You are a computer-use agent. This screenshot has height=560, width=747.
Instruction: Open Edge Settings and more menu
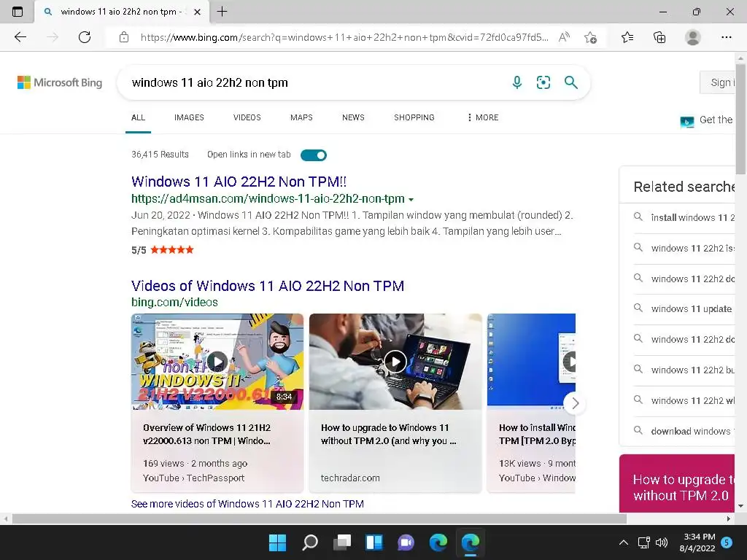726,37
